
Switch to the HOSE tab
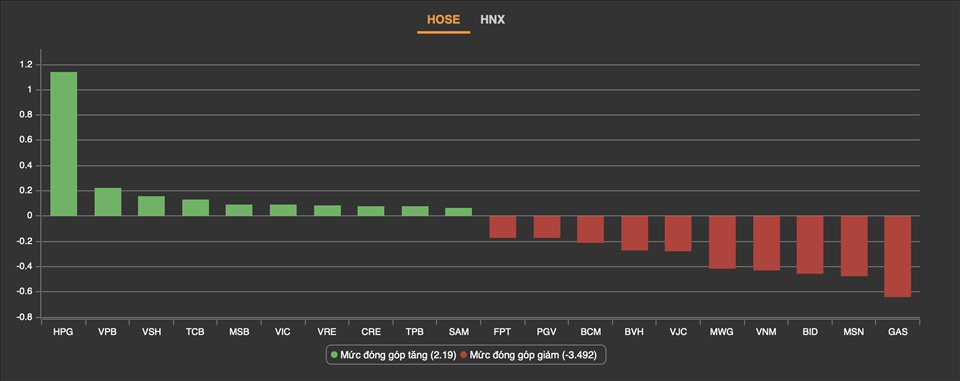443,20
